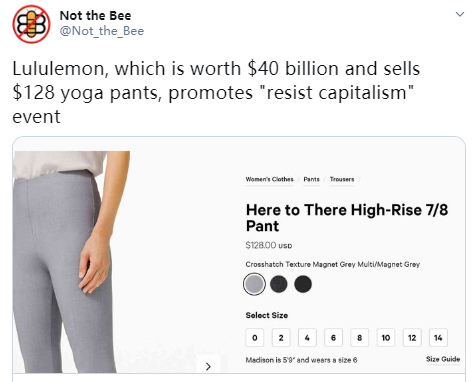This screenshot has height=382, width=472.
Task: Open the @Not_the_Bee handle link
Action: coord(102,31)
